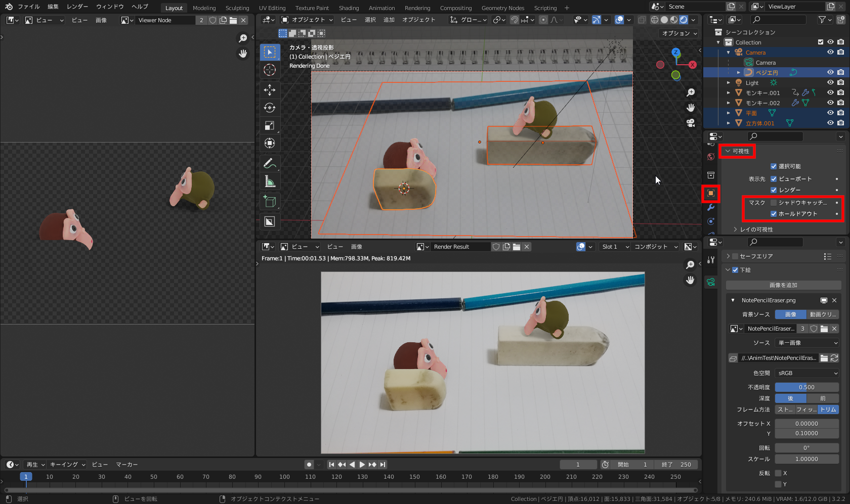Open the Slot 1 dropdown
The width and height of the screenshot is (850, 504).
[615, 247]
